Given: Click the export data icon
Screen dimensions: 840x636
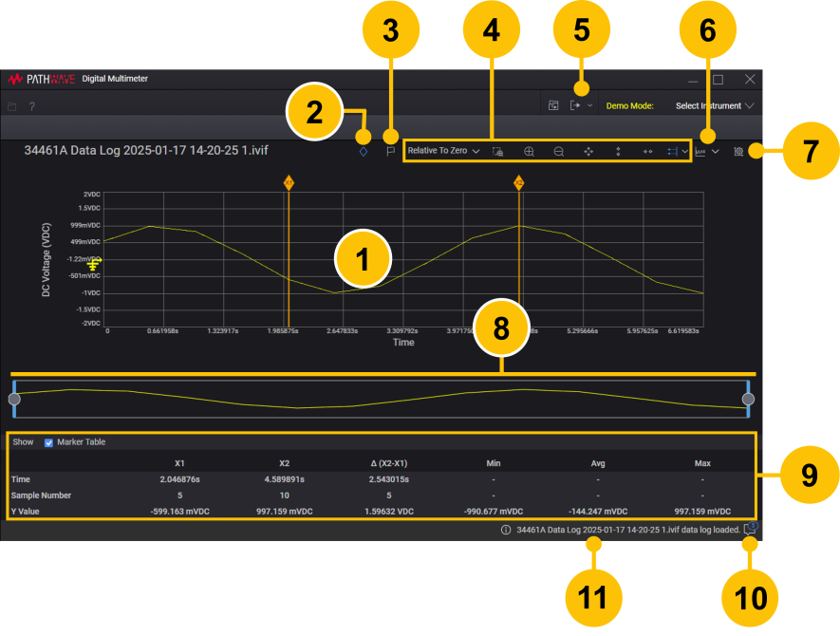Looking at the screenshot, I should (x=575, y=105).
